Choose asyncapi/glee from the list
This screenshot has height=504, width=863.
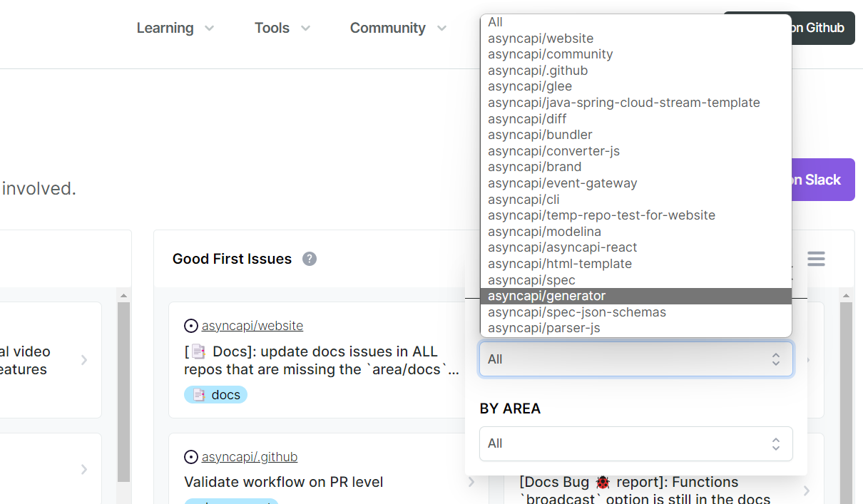[x=636, y=86]
